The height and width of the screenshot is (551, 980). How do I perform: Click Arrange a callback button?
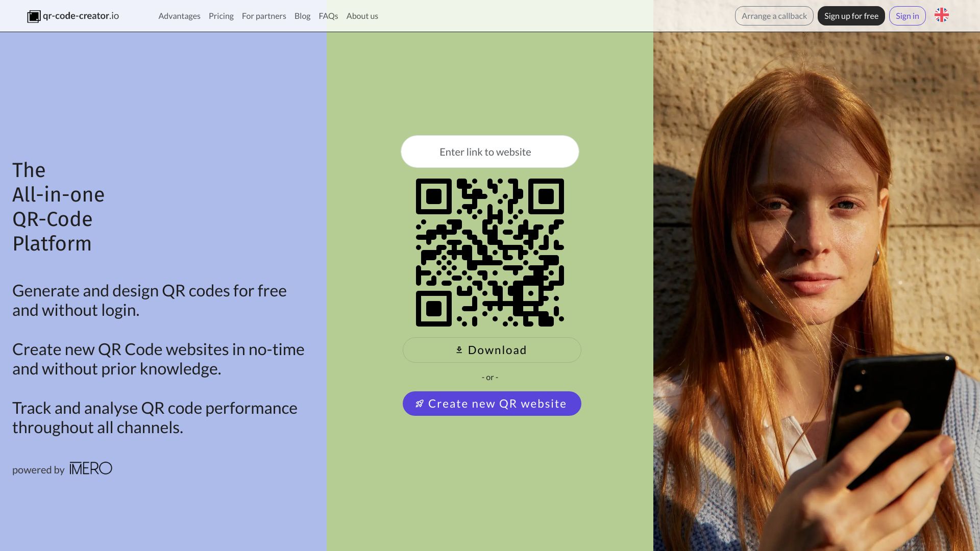click(774, 16)
